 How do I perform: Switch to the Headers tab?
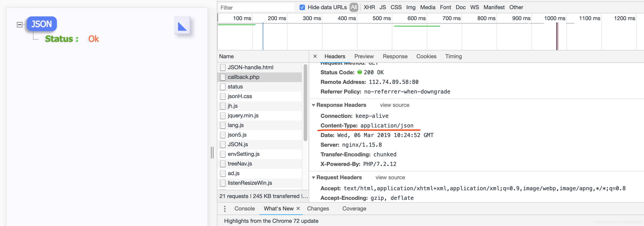tap(335, 56)
